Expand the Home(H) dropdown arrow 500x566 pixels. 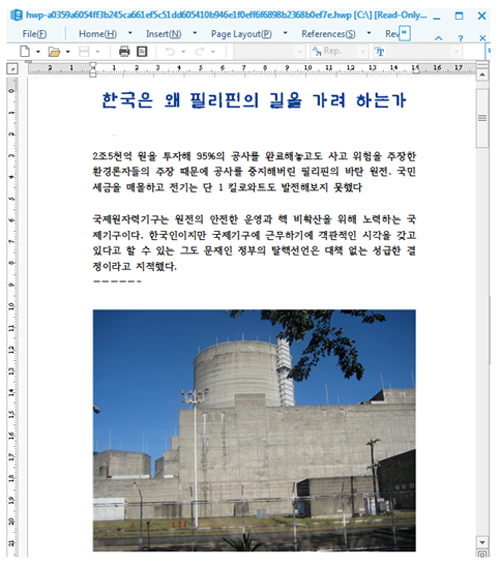pyautogui.click(x=130, y=33)
